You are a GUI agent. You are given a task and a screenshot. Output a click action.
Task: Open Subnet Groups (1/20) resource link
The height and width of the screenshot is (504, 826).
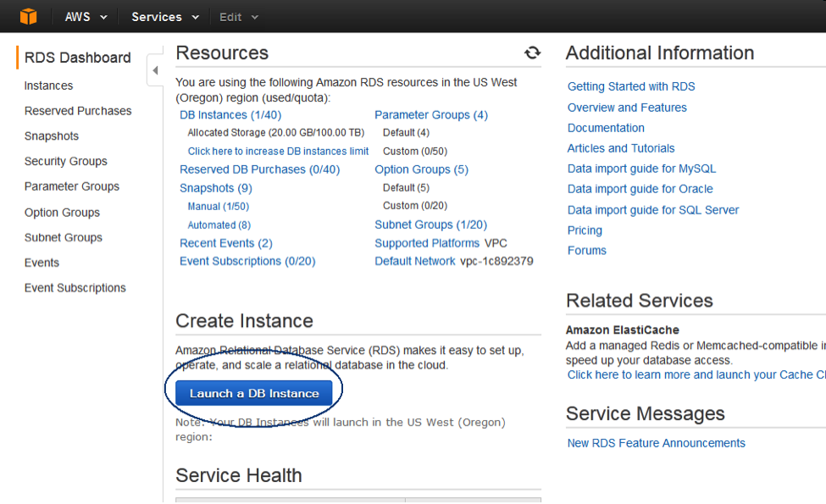coord(431,224)
